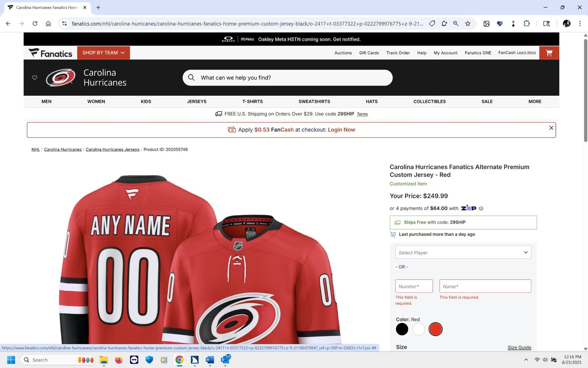588x368 pixels.
Task: Open the SALE category menu
Action: [x=487, y=102]
